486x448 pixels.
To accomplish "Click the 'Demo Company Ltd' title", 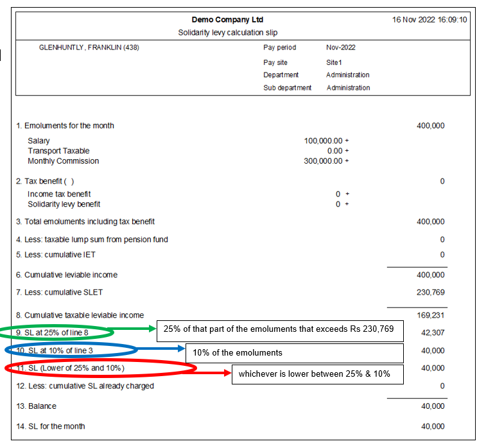I will coord(227,20).
